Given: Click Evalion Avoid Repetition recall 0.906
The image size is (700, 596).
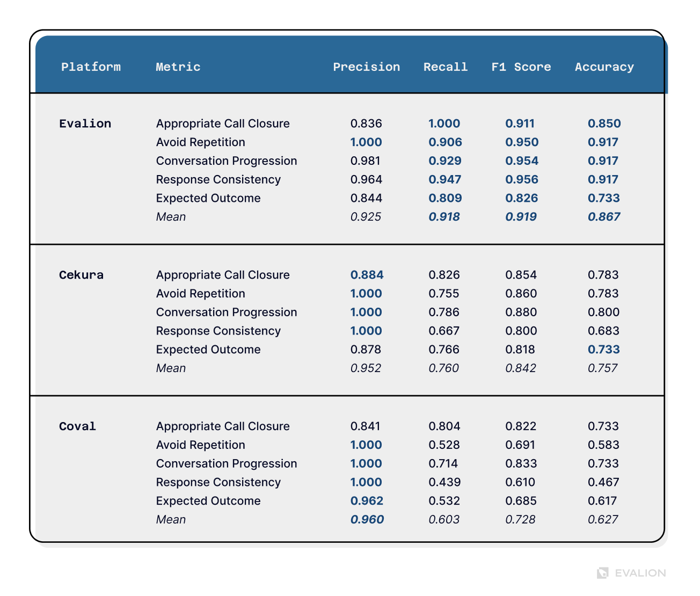Looking at the screenshot, I should click(445, 142).
